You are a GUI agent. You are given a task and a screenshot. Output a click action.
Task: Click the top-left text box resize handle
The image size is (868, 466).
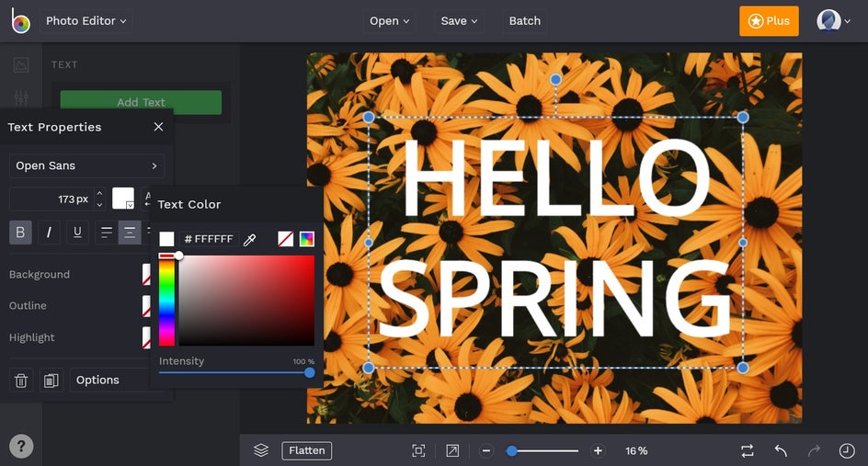tap(369, 117)
